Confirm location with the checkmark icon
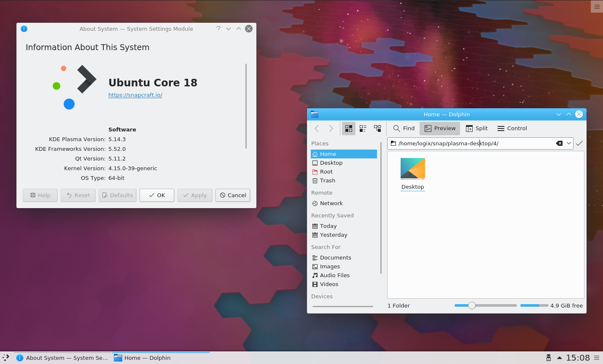Viewport: 603px width, 364px height. click(x=579, y=143)
